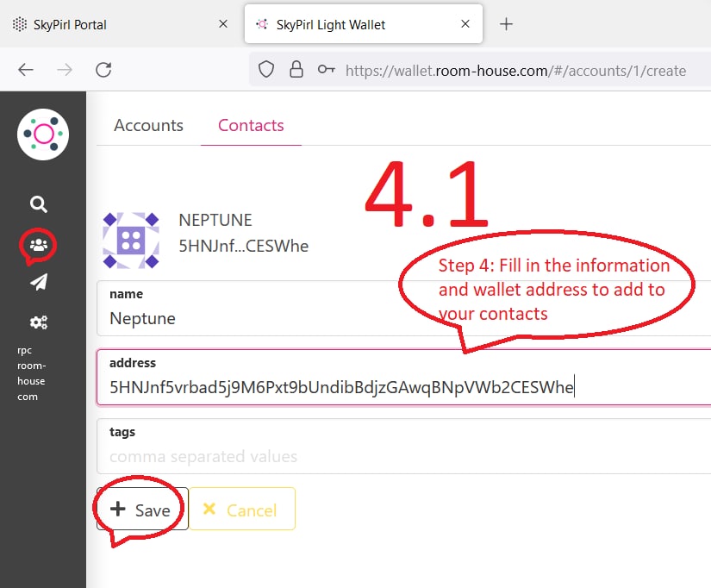Click the SkyPirl logo in sidebar
The width and height of the screenshot is (711, 588).
point(43,134)
